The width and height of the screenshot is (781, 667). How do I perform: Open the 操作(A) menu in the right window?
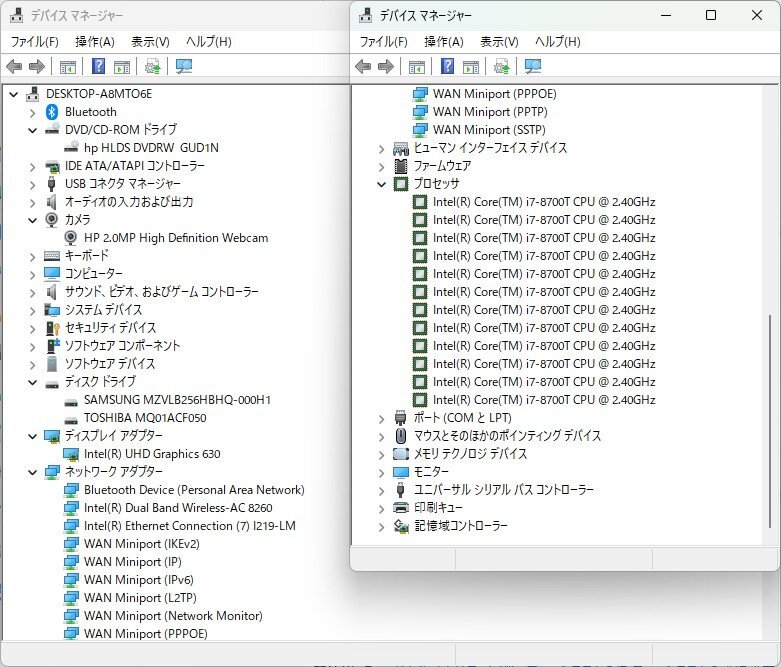pyautogui.click(x=443, y=41)
